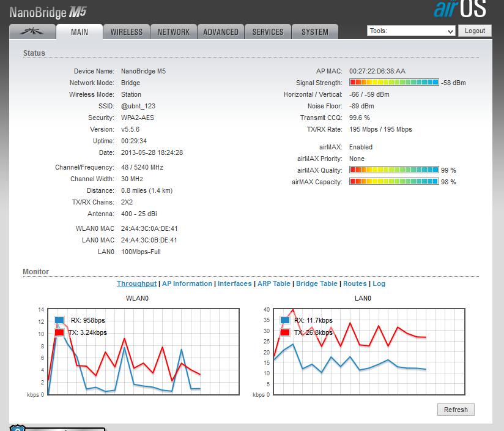Select the Security value WPA2-AES

point(138,118)
